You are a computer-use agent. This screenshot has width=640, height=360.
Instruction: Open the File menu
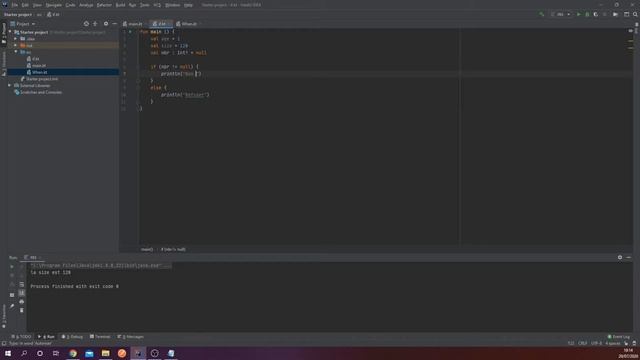(x=15, y=5)
